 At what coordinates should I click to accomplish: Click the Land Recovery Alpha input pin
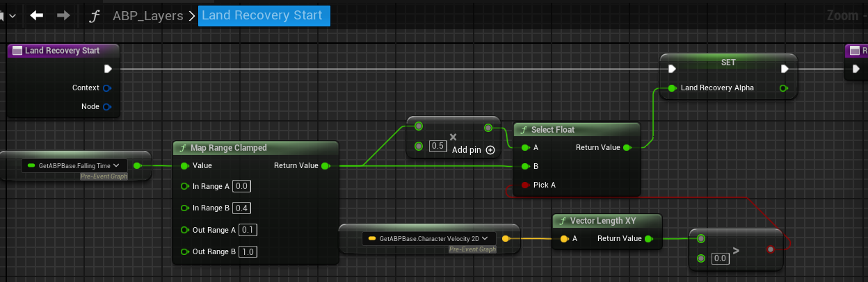672,88
